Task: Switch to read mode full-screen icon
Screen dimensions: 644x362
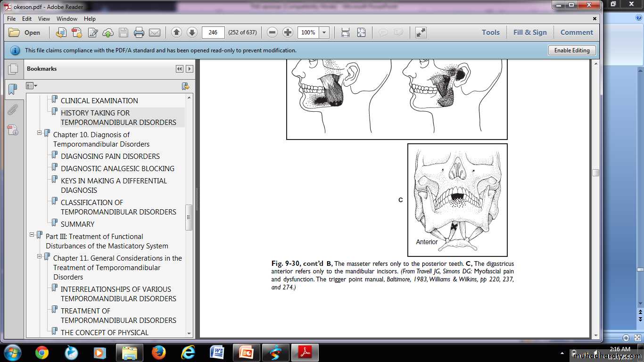Action: (421, 33)
